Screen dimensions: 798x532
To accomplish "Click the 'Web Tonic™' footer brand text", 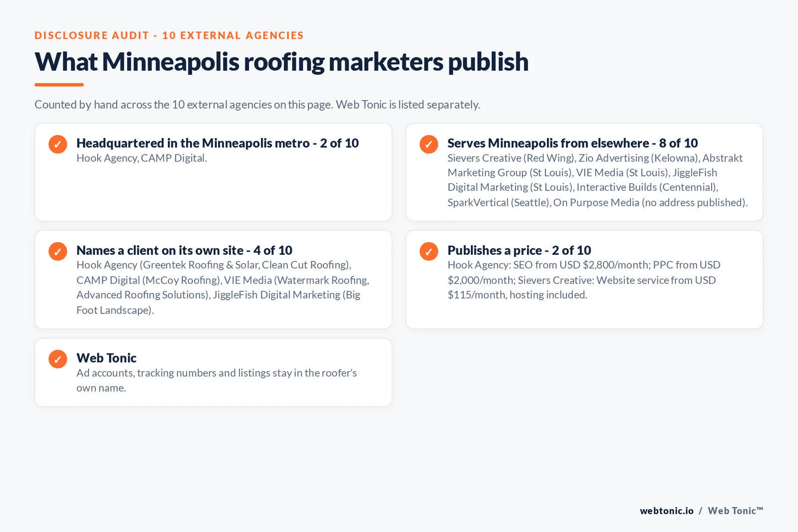I will pyautogui.click(x=736, y=511).
